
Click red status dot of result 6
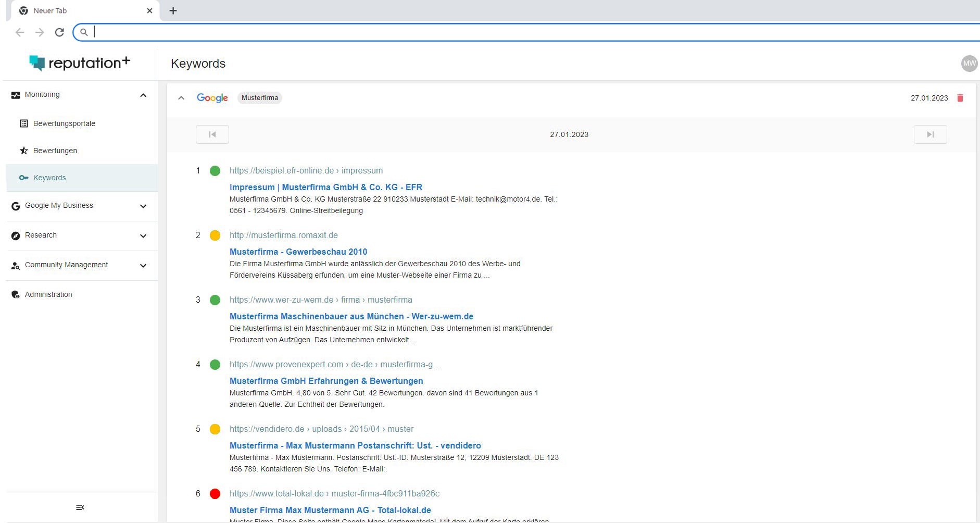215,494
